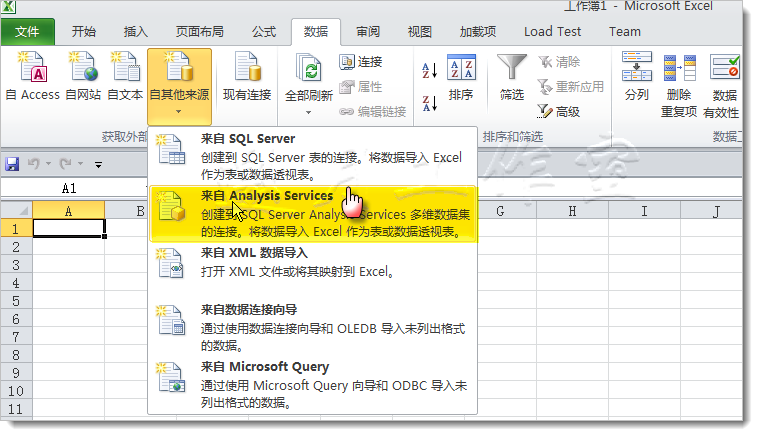Choose From Data Connection Wizard (来自数据连接向导)
Screen dimensions: 758x436
pos(313,328)
